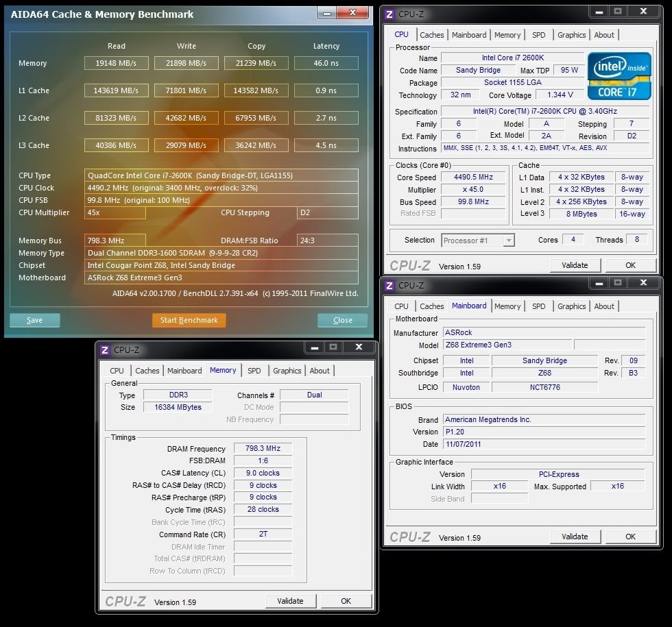Screen dimensions: 672x627
Task: Click the CPU Type field in AIDA64
Action: pyautogui.click(x=221, y=175)
